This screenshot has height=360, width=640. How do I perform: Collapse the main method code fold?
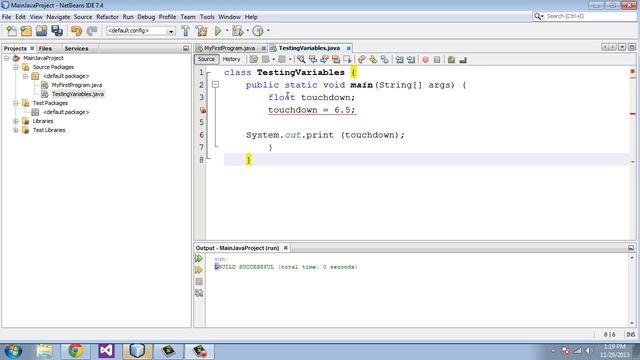[215, 85]
